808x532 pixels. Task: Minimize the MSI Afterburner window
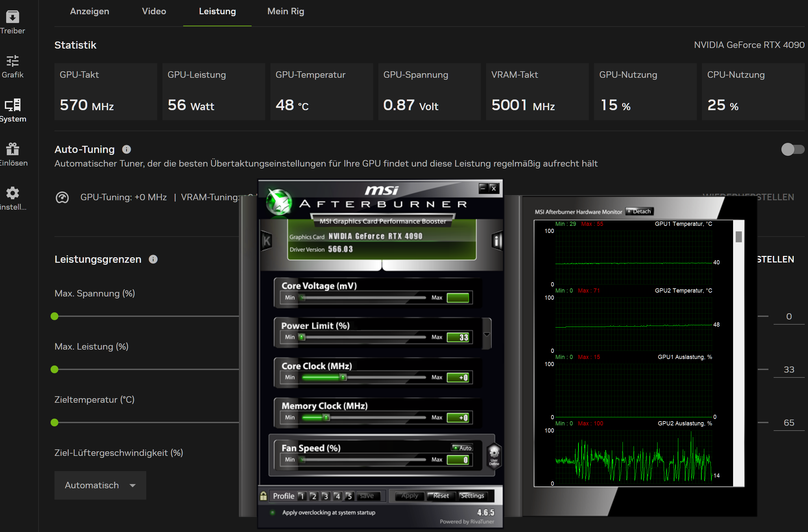483,188
